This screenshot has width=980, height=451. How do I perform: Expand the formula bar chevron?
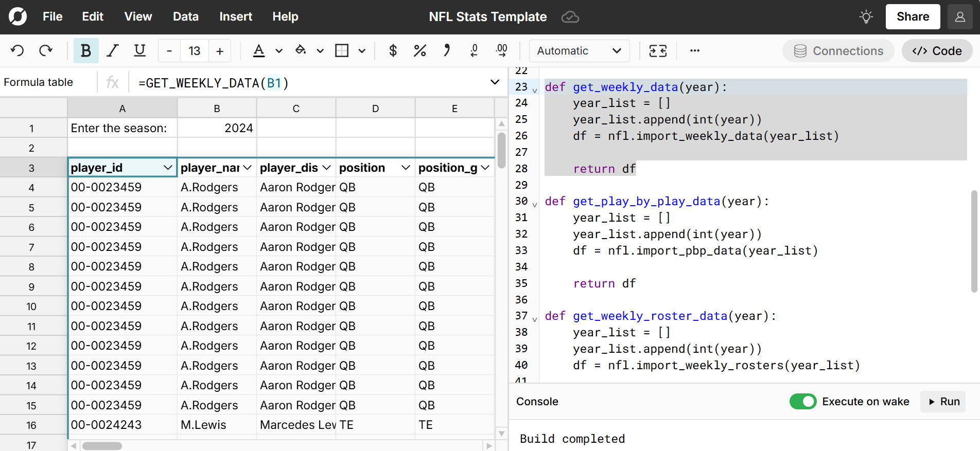click(x=495, y=82)
